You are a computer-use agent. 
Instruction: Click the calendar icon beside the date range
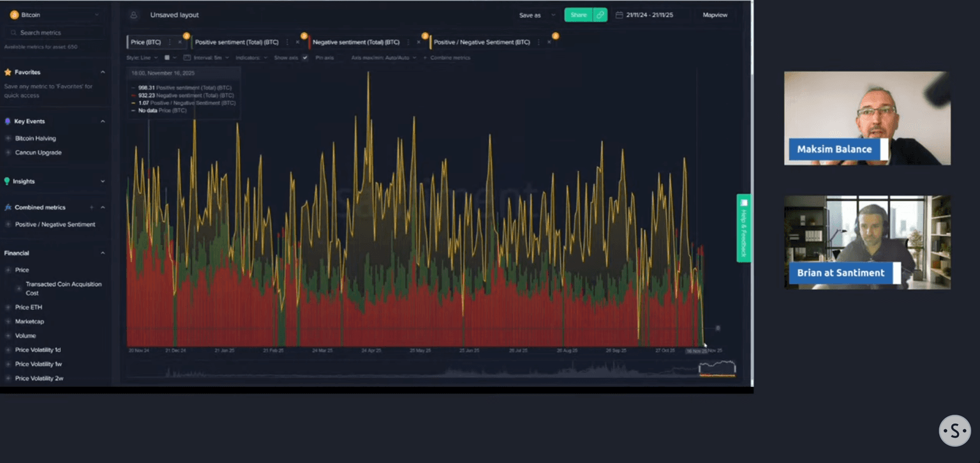(x=619, y=15)
